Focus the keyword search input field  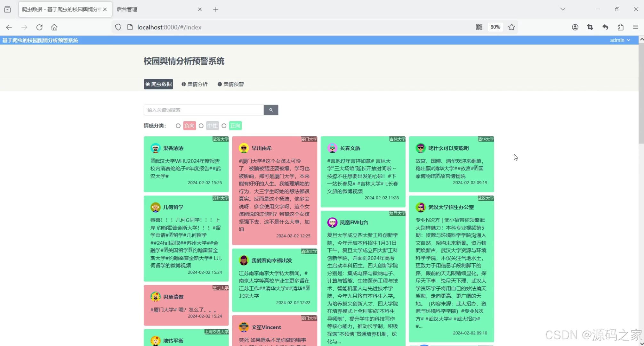204,110
